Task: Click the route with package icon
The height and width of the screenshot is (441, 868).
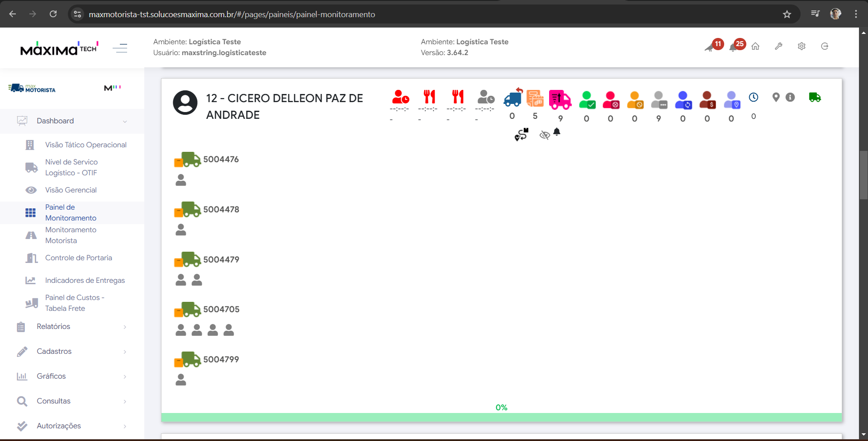Action: pyautogui.click(x=522, y=134)
